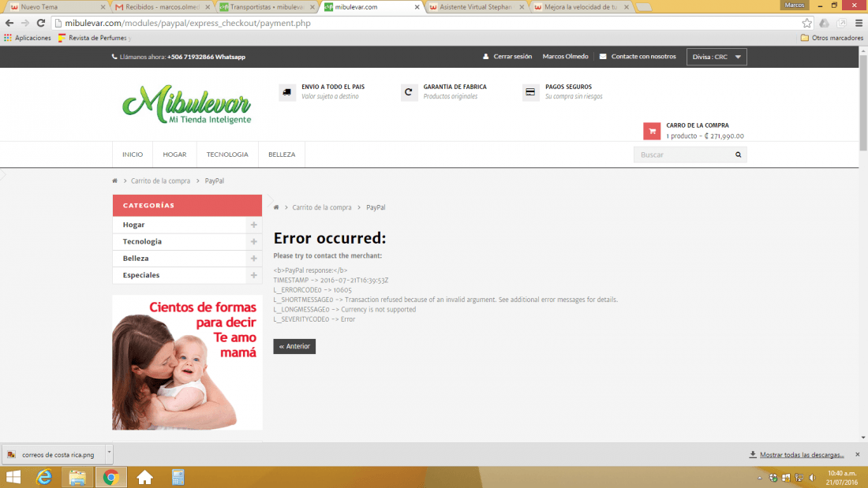Close the downloads bar
Viewport: 868px width, 488px height.
[858, 454]
